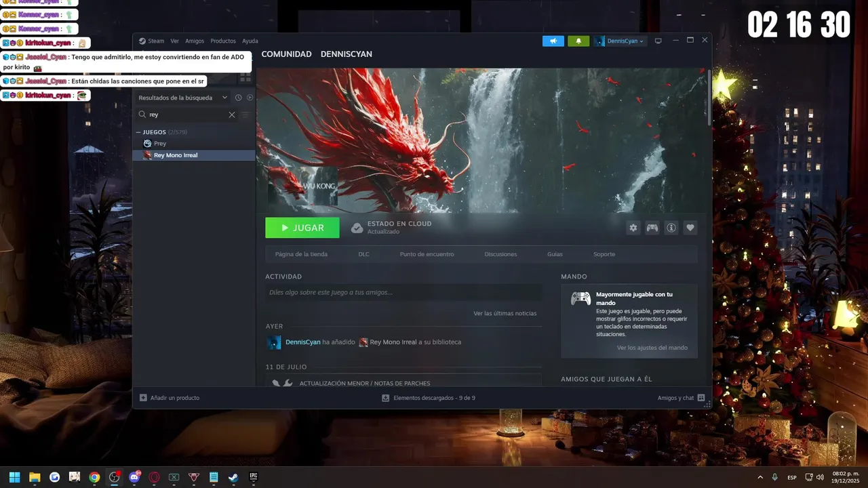Go to the COMUNIDAD section
This screenshot has height=488, width=868.
point(286,54)
